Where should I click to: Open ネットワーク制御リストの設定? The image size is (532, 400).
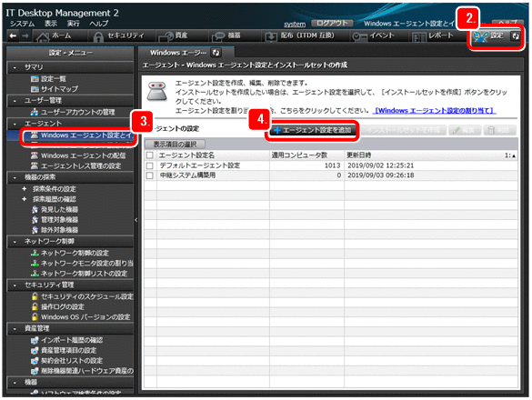(84, 274)
